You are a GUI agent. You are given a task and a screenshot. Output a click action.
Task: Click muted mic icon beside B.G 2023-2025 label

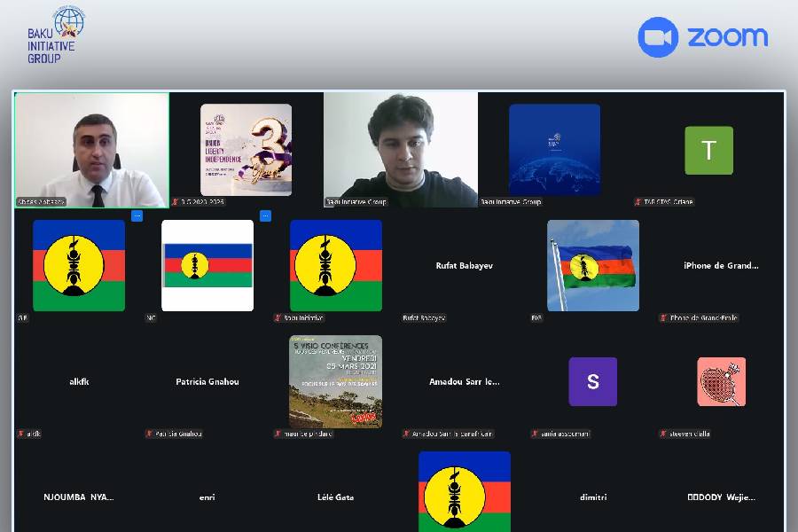(x=175, y=202)
